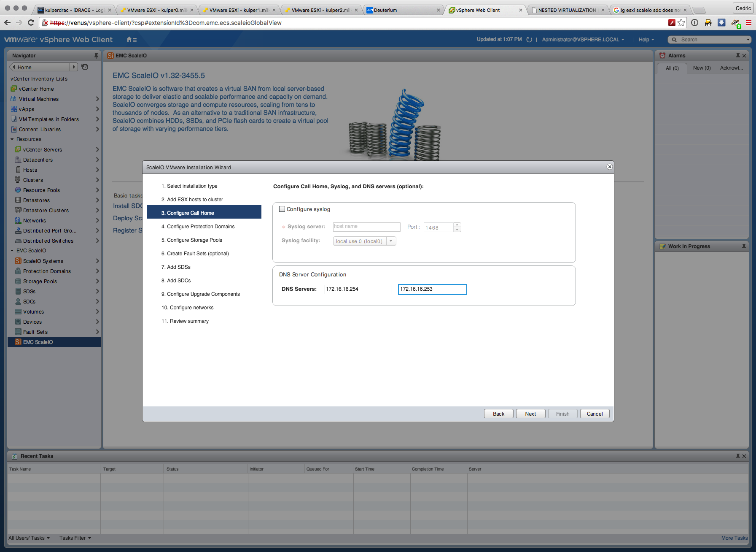
Task: Click the first DNS Servers input field
Action: coord(358,289)
